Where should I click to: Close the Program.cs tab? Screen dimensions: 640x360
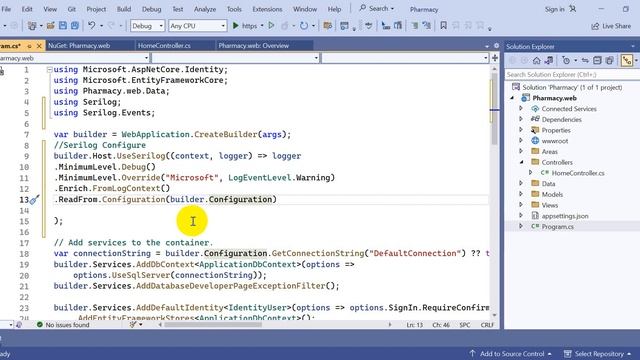tap(39, 46)
